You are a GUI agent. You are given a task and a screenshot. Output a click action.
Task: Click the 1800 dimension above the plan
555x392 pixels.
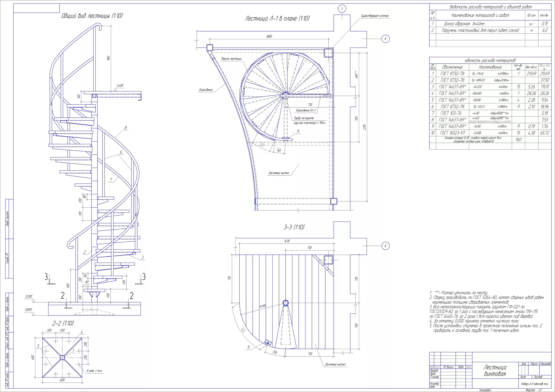point(269,36)
